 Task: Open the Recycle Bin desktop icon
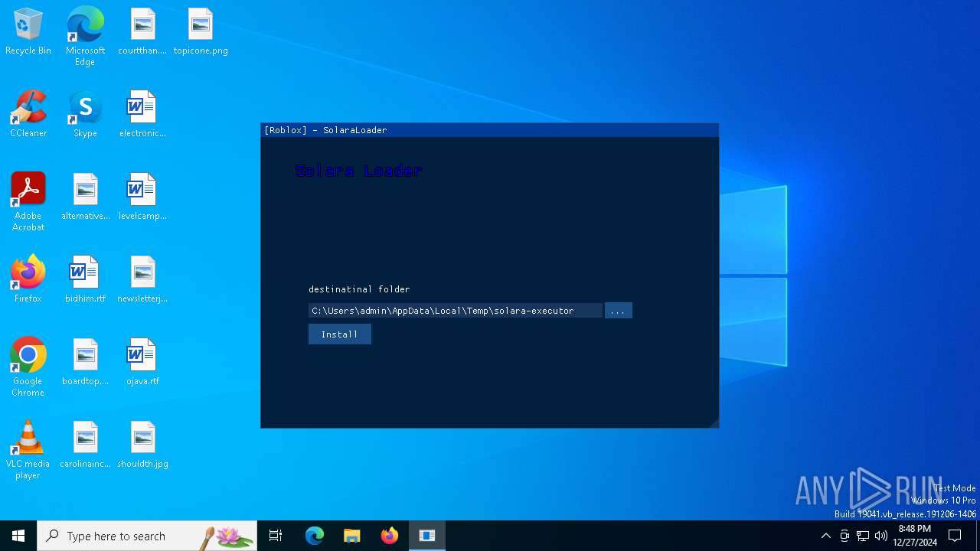click(x=28, y=32)
